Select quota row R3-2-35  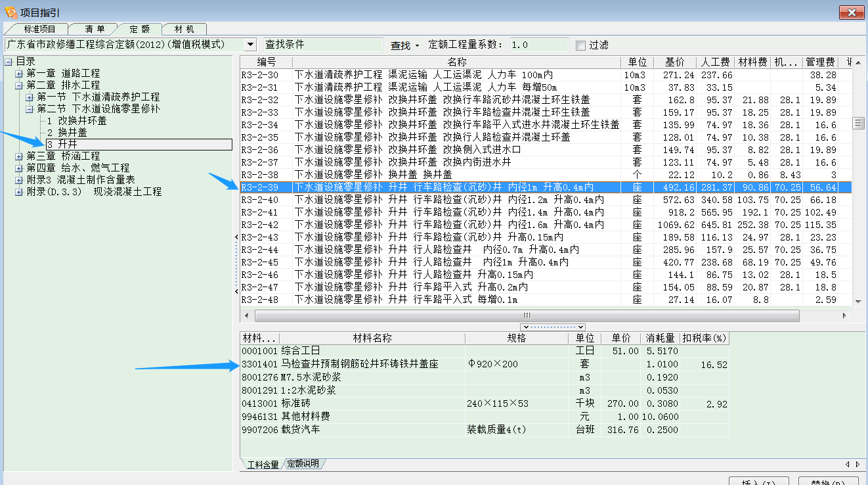[x=546, y=137]
